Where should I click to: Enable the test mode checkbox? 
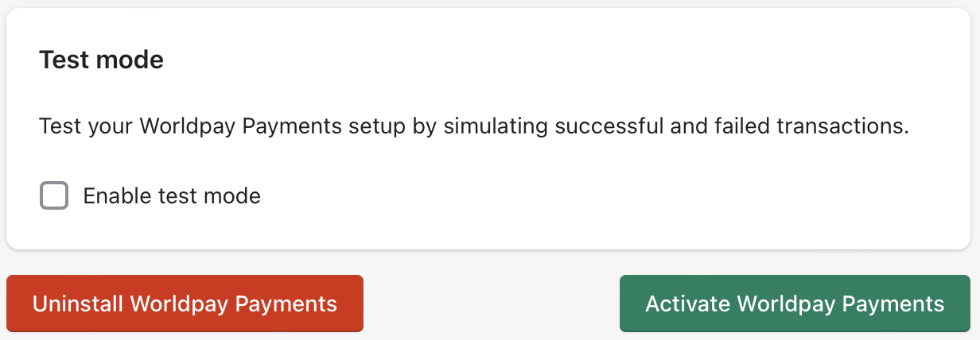[x=54, y=195]
